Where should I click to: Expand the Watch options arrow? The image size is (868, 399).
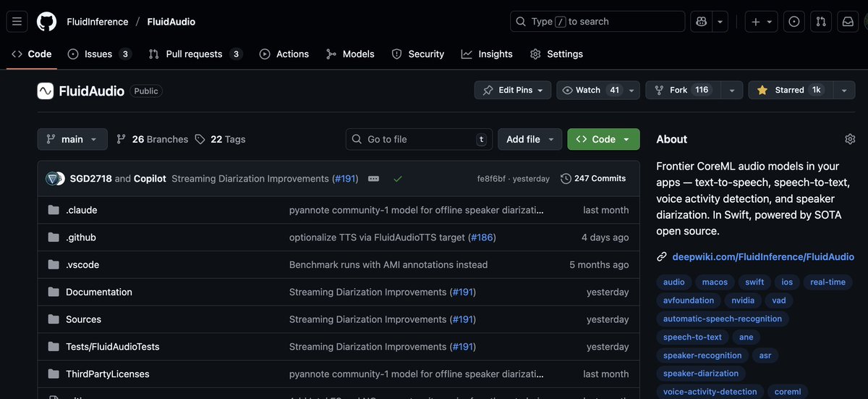632,90
